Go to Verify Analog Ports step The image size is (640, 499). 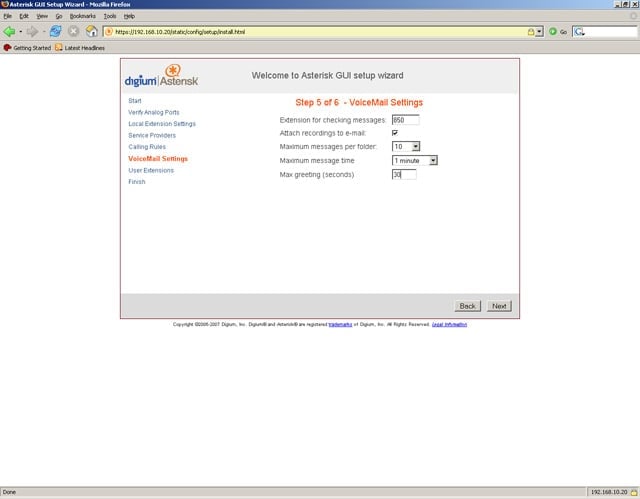pos(153,112)
